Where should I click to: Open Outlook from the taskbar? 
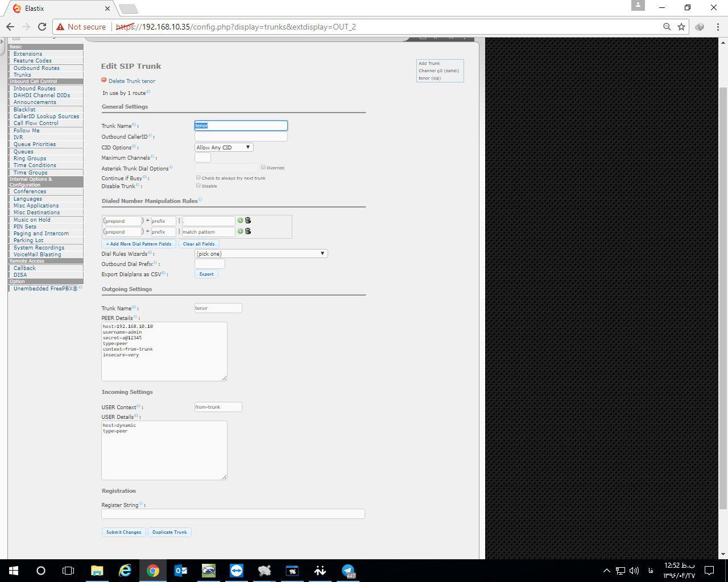point(181,571)
